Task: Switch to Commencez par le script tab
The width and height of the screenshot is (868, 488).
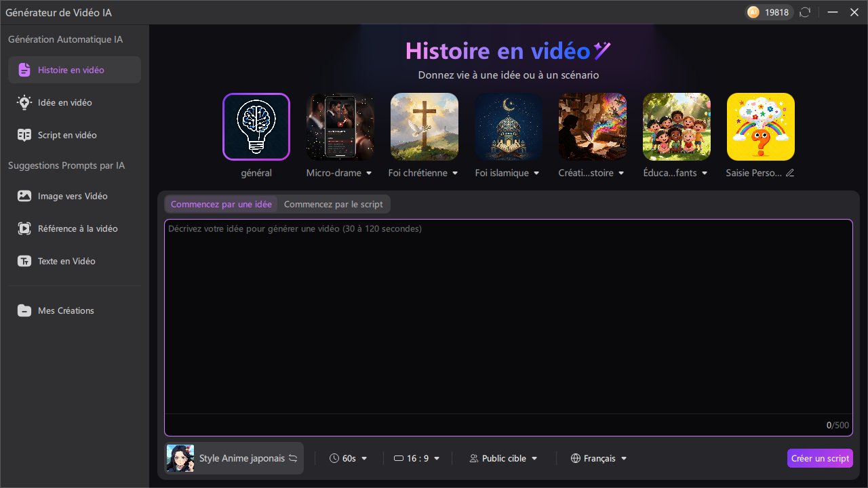Action: click(x=334, y=204)
